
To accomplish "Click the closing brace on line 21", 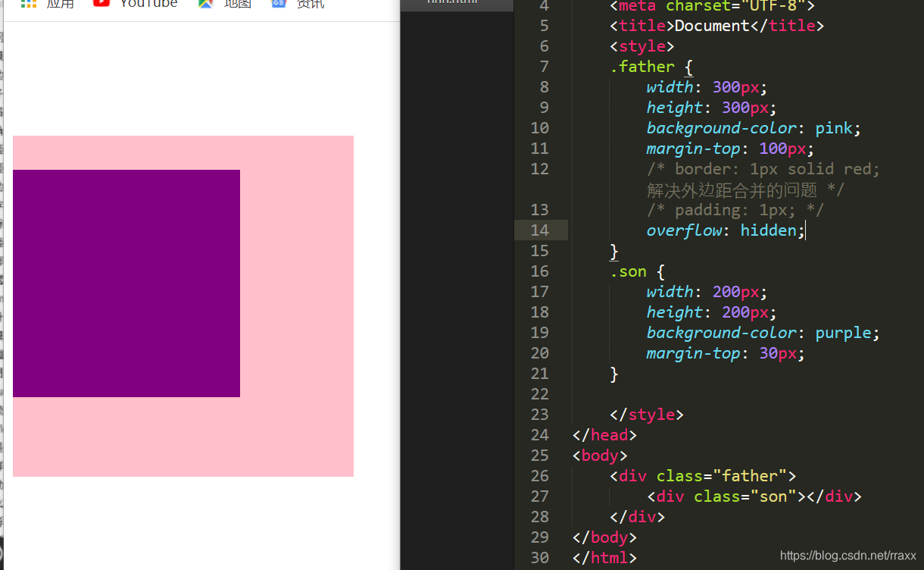I will pos(614,374).
